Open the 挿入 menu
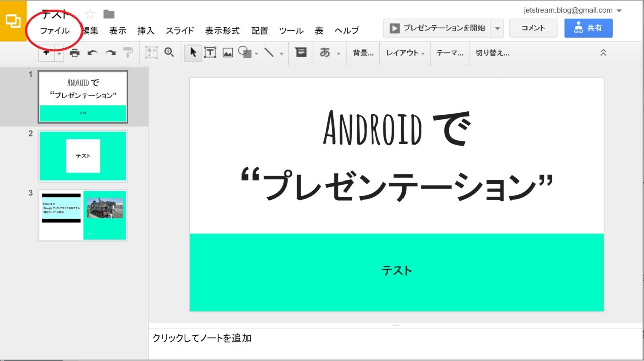 [146, 31]
